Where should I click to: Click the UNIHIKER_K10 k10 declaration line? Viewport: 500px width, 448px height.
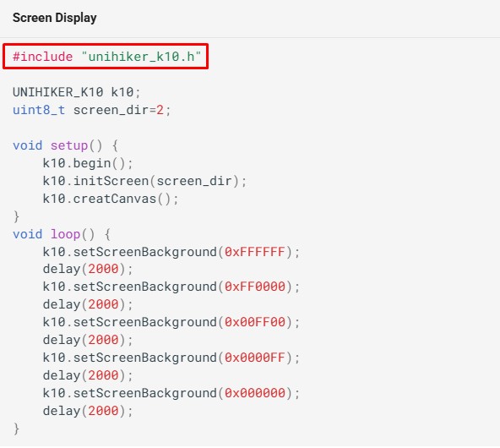(77, 92)
